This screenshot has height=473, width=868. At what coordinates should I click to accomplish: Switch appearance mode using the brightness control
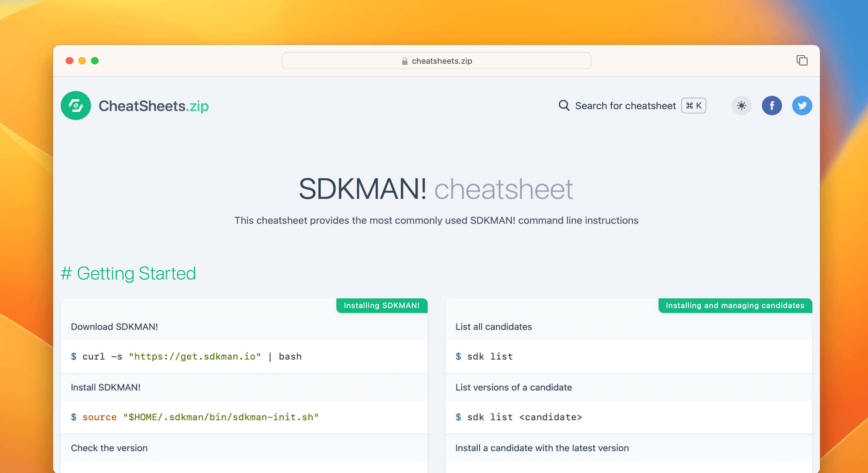[x=741, y=106]
